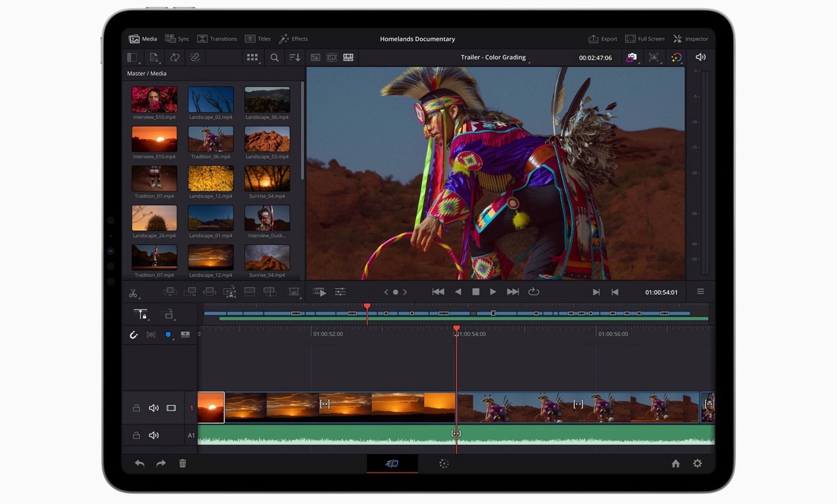Toggle timeline snapping magnet
The width and height of the screenshot is (837, 504).
point(134,335)
